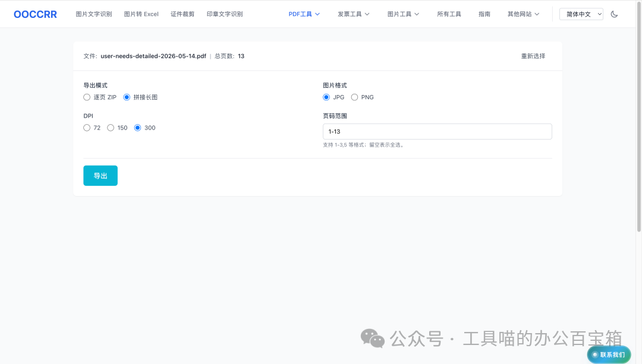Open 印章文字识别 in the nav
The height and width of the screenshot is (364, 642).
(225, 14)
